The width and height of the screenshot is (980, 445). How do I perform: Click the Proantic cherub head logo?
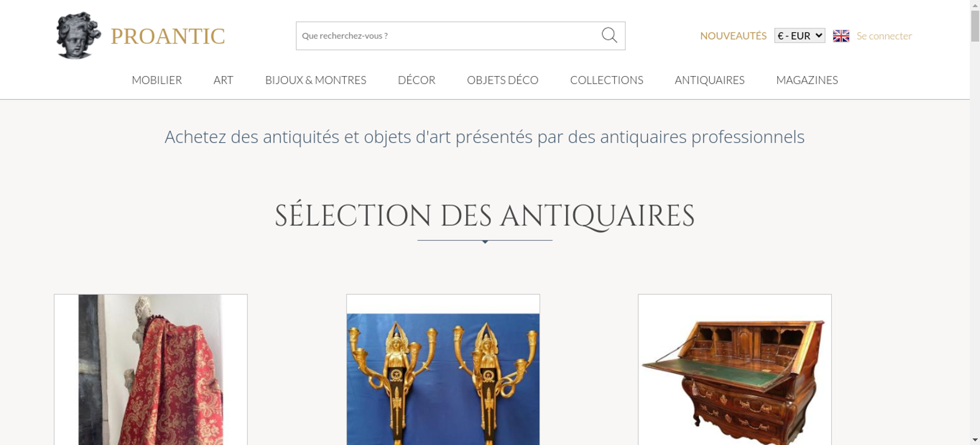pos(78,35)
